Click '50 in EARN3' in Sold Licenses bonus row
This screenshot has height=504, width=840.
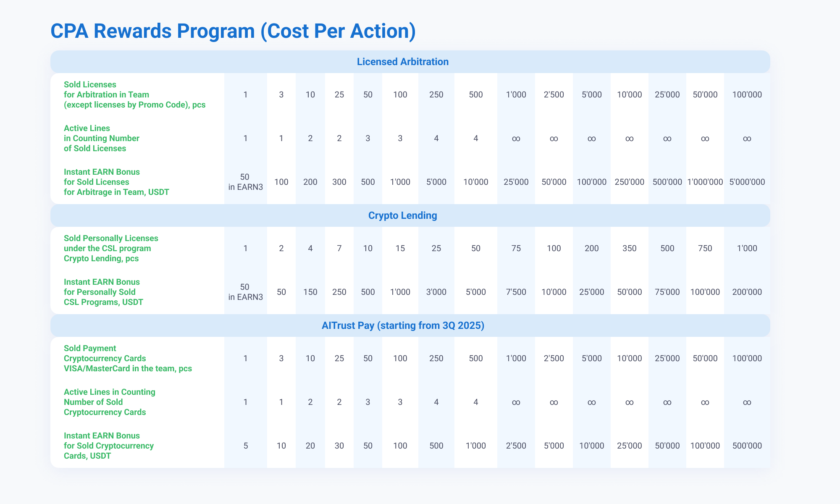click(246, 182)
